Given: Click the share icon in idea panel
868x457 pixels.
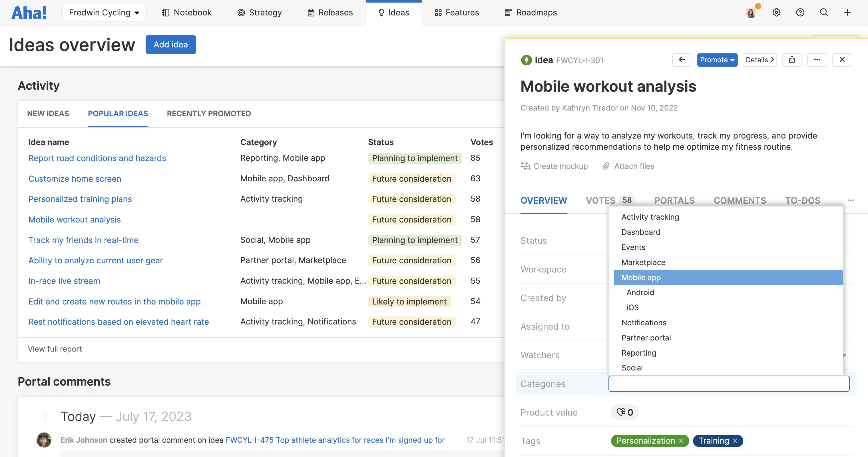Looking at the screenshot, I should (792, 60).
